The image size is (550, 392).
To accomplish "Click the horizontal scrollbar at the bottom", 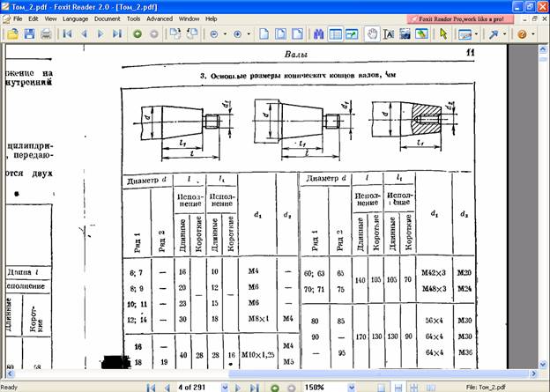I will 264,374.
